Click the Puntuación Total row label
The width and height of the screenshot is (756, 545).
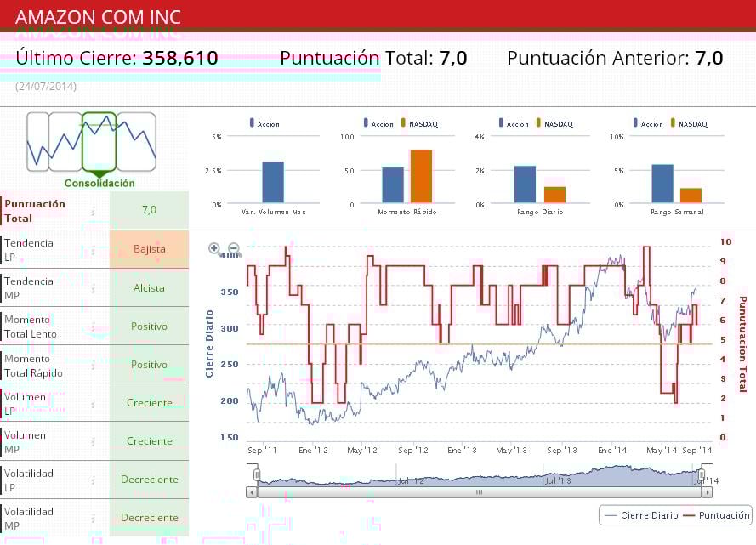tap(35, 211)
